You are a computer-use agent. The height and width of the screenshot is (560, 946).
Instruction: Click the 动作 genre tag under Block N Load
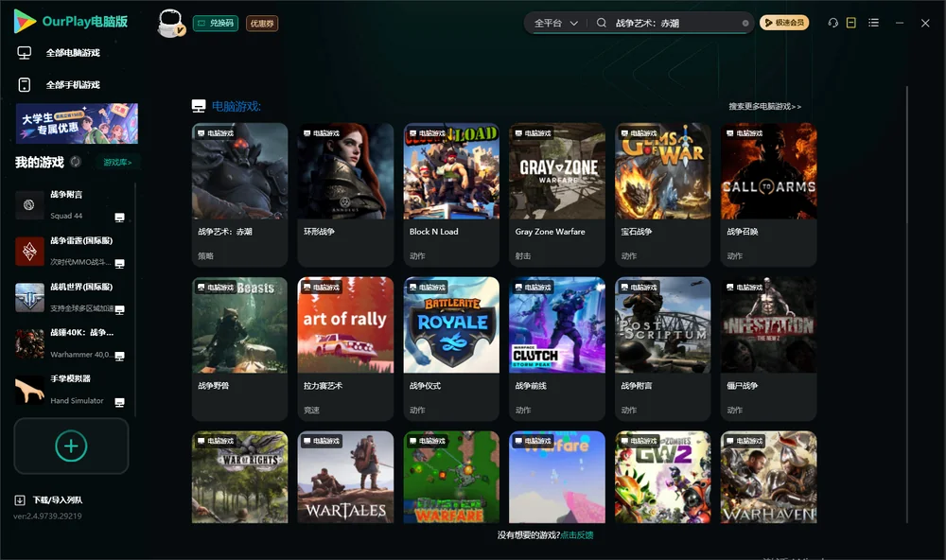coord(417,255)
